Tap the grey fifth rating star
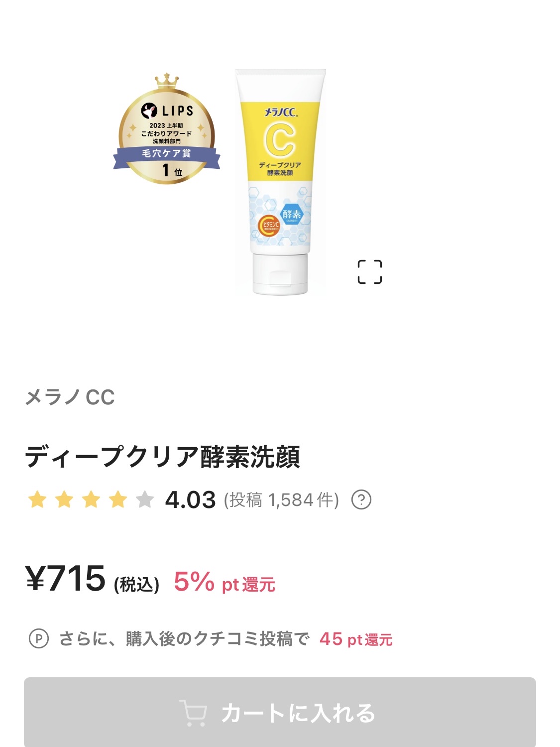Image resolution: width=560 pixels, height=747 pixels. (x=145, y=499)
